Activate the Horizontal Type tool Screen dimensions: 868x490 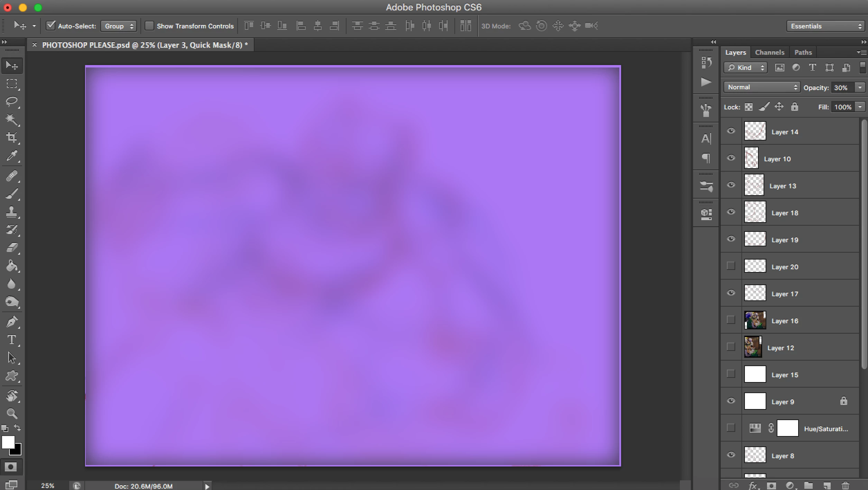(x=12, y=340)
